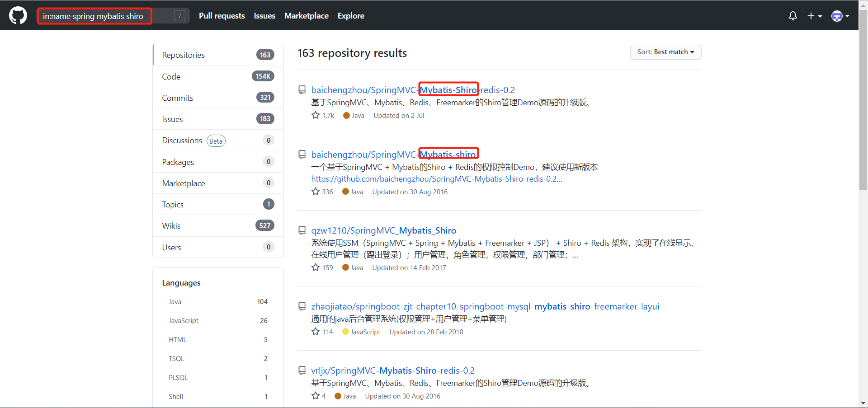Open the github.com/baichengzhou URL in description
The width and height of the screenshot is (868, 408).
click(x=437, y=179)
